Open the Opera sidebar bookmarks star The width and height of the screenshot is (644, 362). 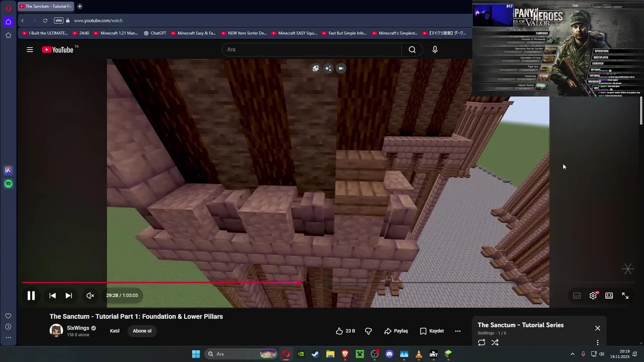8,35
